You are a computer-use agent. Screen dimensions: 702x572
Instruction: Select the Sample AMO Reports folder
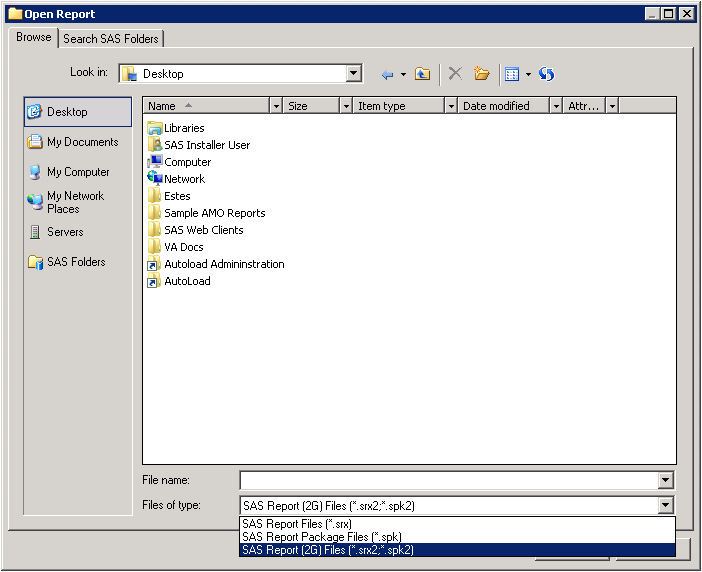point(214,213)
